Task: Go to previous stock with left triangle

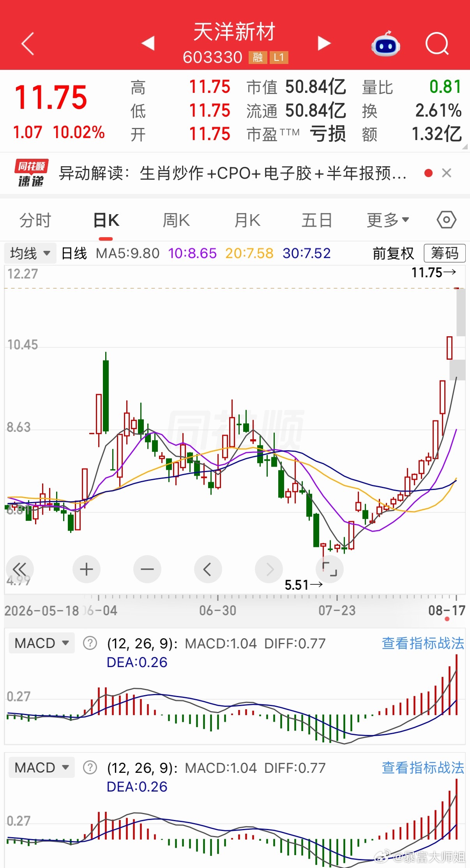Action: point(148,43)
